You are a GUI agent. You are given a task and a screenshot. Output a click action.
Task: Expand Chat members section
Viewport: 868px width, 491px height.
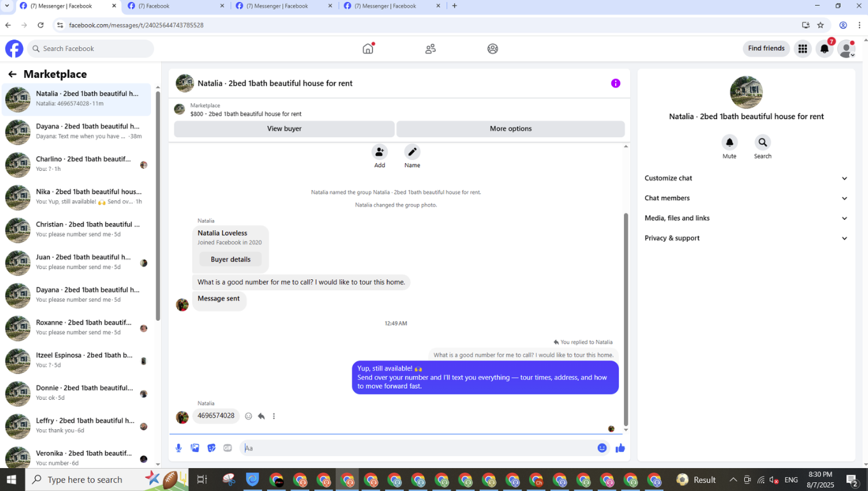746,198
